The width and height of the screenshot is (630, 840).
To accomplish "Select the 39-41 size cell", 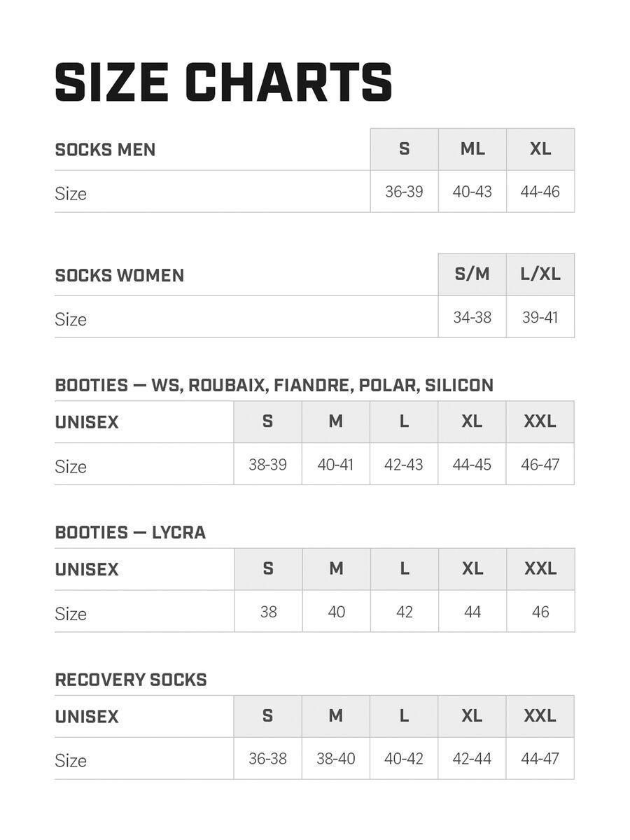I will pyautogui.click(x=540, y=317).
